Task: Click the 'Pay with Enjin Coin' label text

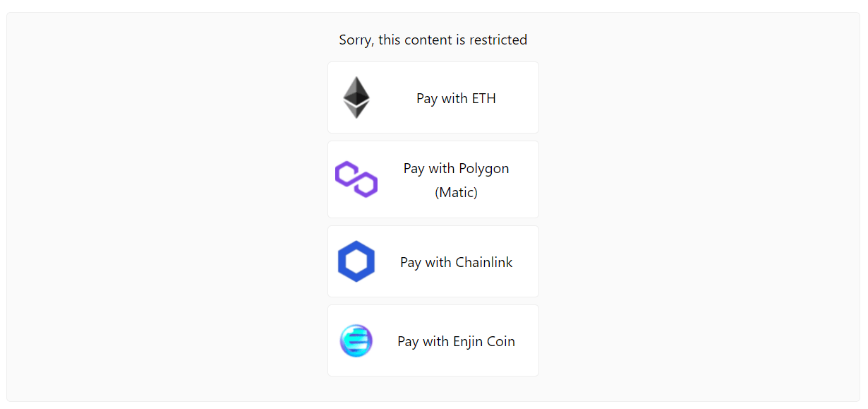Action: click(456, 341)
